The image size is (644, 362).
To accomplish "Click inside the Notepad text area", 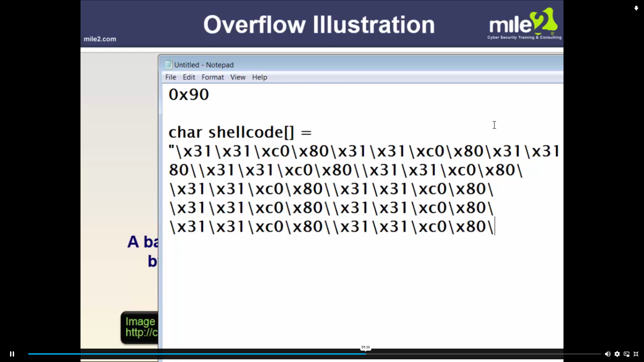I will pyautogui.click(x=335, y=285).
